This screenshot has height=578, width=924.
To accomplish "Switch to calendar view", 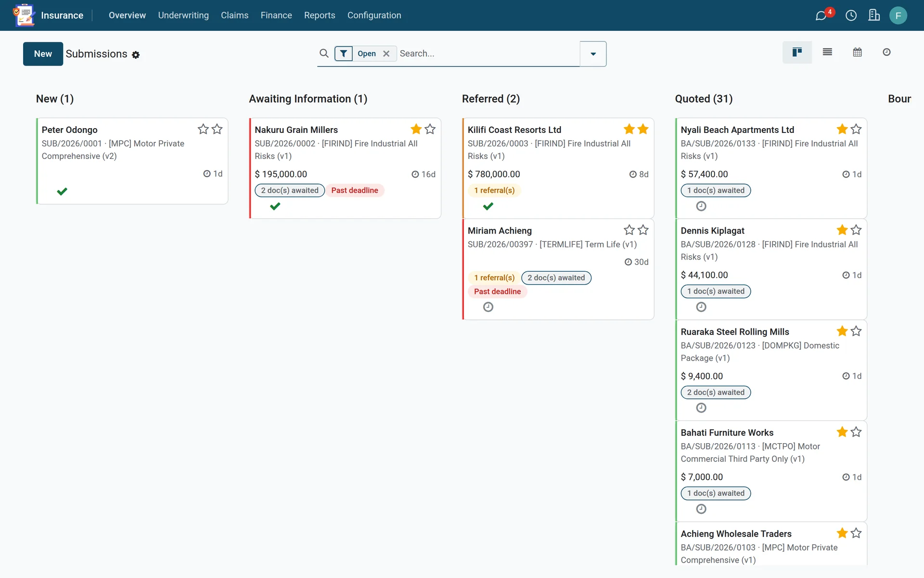I will coord(857,52).
